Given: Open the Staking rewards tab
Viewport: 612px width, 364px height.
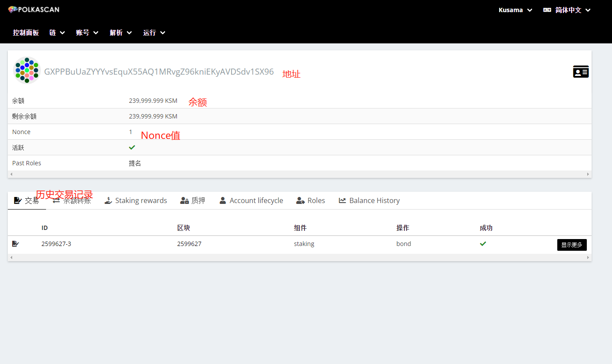Looking at the screenshot, I should click(136, 200).
